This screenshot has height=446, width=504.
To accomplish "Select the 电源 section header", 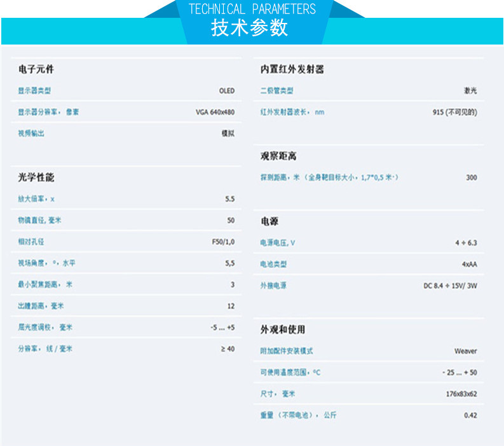I will (269, 221).
